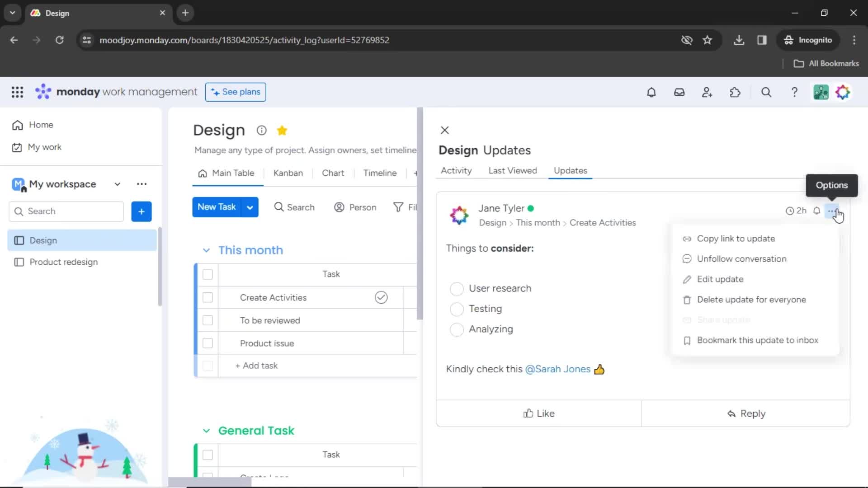868x488 pixels.
Task: Open Create Activities conversation bubble icon
Action: (x=381, y=297)
